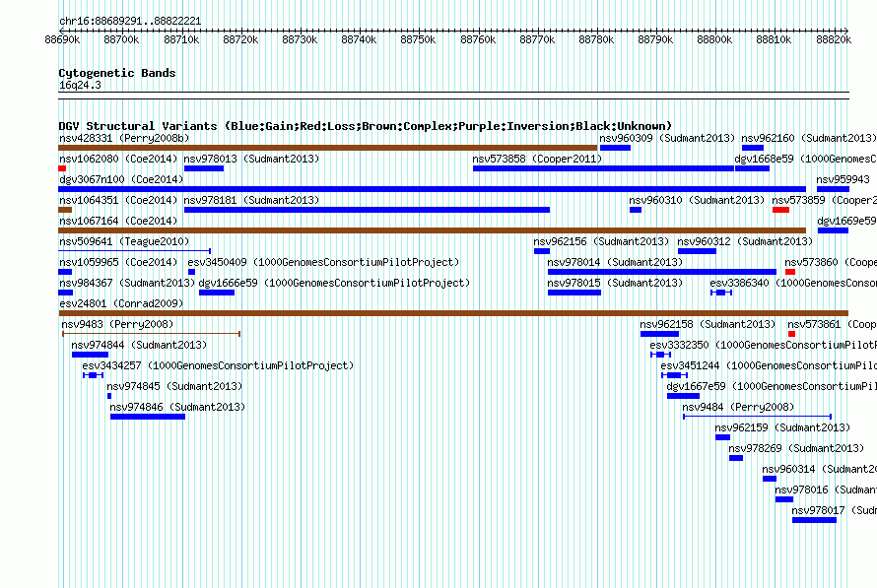Select the nsv962156 (Sudmant2013) blue bar
This screenshot has width=877, height=588.
542,251
